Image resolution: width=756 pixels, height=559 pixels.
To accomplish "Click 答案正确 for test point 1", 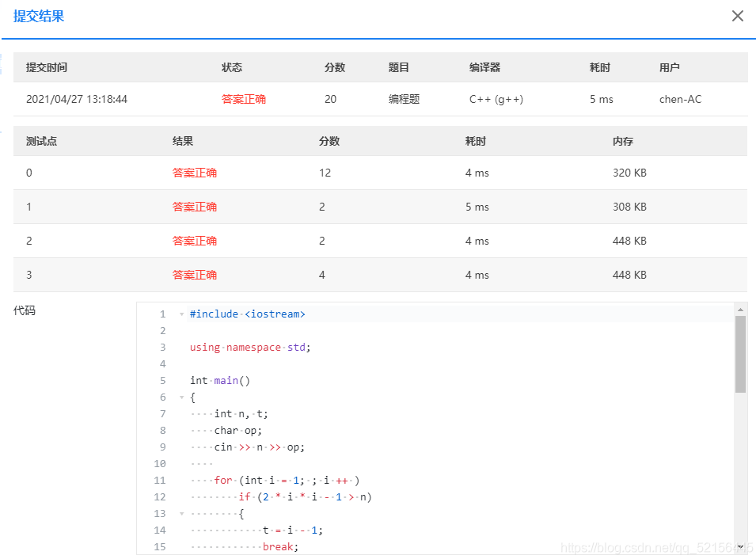I will tap(194, 206).
